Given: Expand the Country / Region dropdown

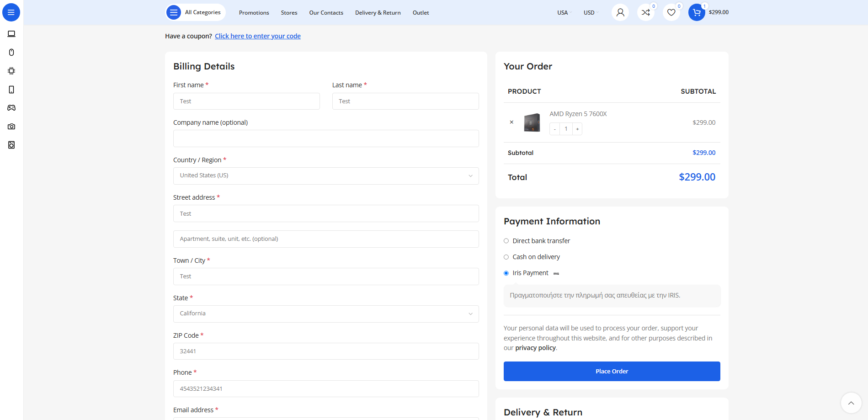Looking at the screenshot, I should tap(325, 176).
